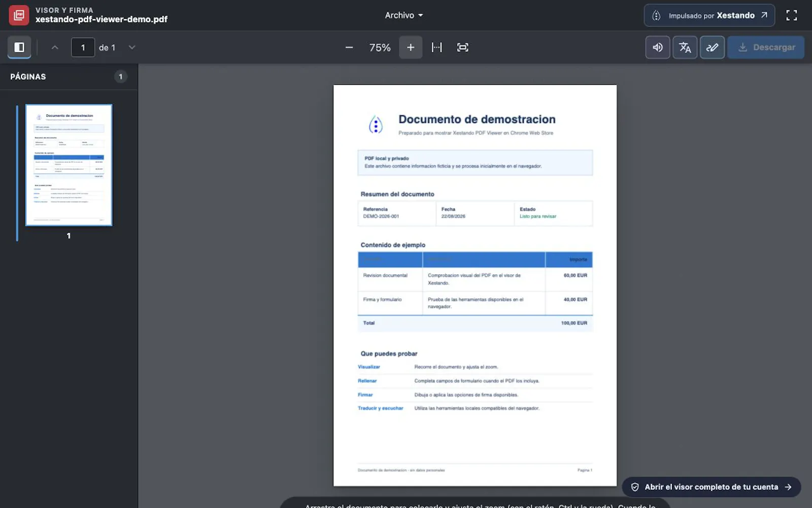Click the PÁGINAS panel header

click(x=28, y=77)
